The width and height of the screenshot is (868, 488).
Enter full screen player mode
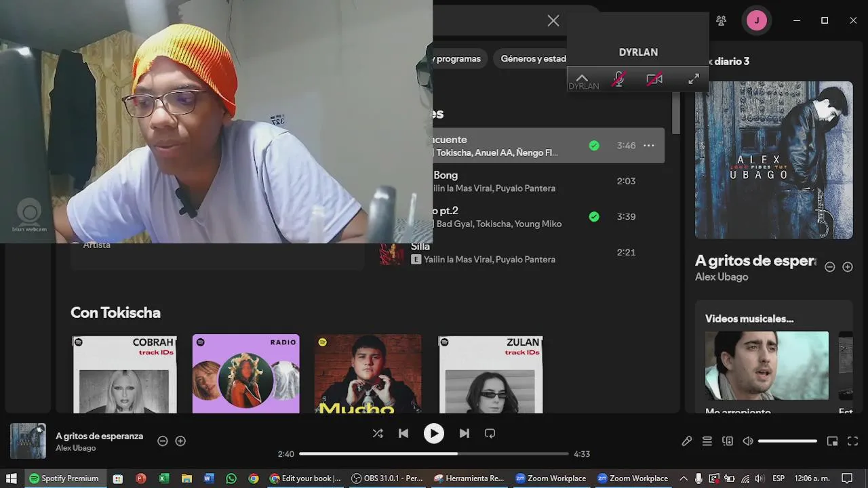click(x=853, y=441)
